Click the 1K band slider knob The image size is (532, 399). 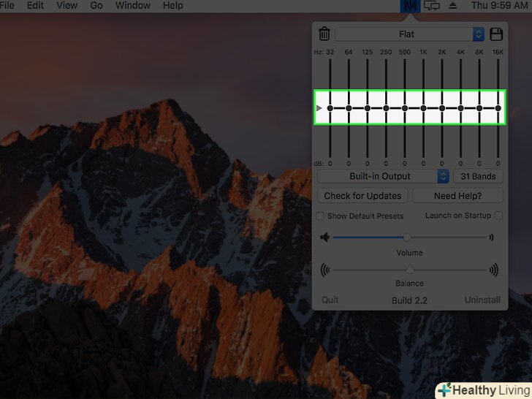pyautogui.click(x=423, y=108)
